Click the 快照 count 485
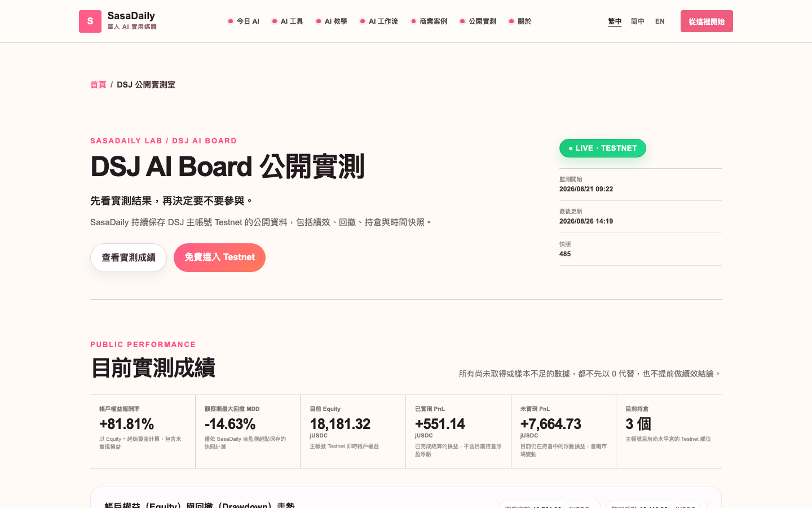 (565, 254)
